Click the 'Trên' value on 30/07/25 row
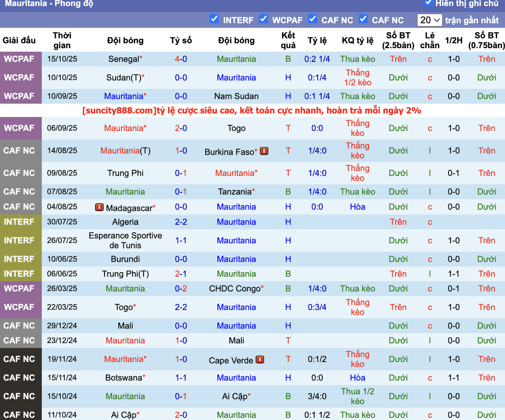 coord(398,222)
